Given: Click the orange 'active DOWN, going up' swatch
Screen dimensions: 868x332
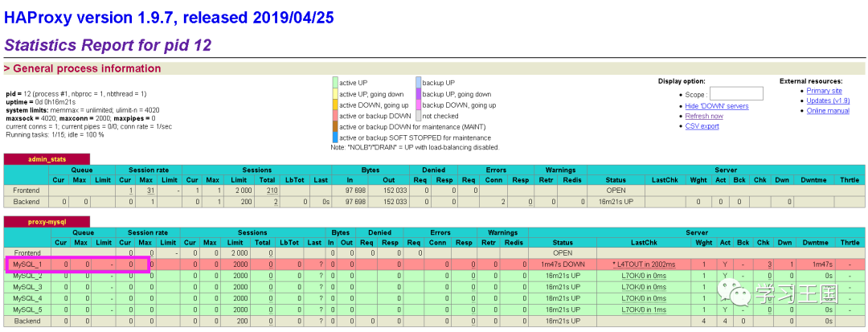Looking at the screenshot, I should [335, 105].
